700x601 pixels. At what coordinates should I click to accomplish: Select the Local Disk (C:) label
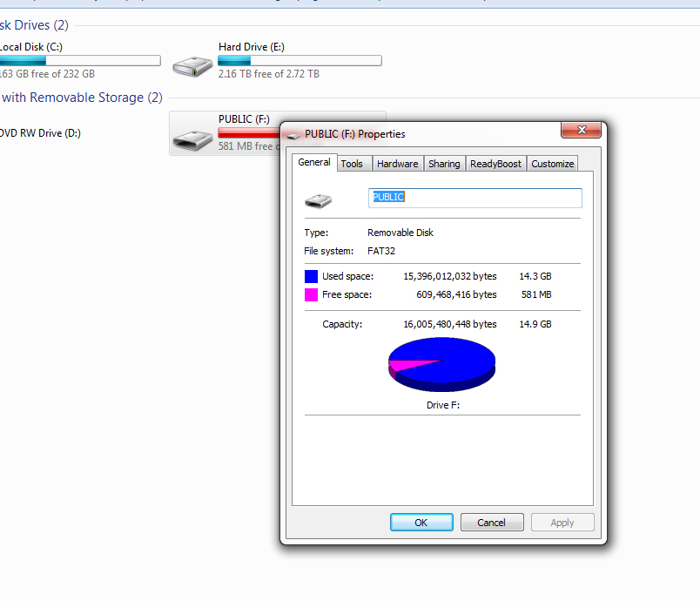[31, 47]
